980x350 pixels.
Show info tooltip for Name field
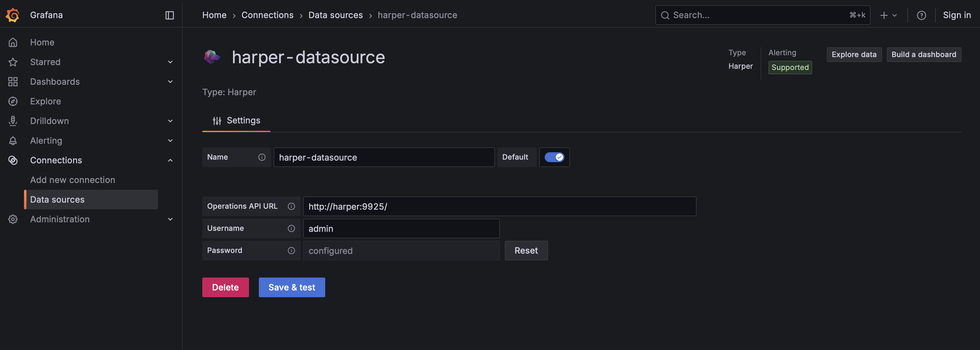click(x=262, y=157)
